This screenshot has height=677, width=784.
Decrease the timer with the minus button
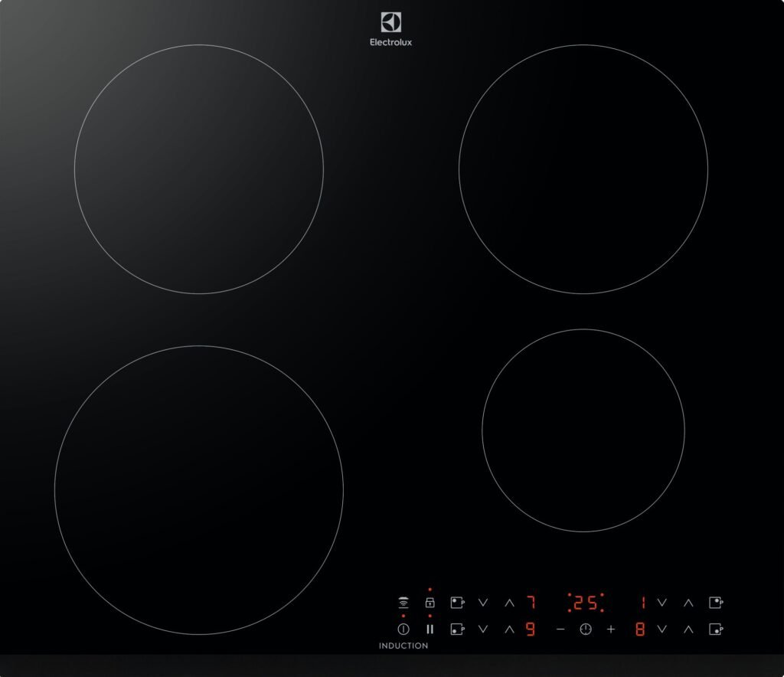coord(560,629)
